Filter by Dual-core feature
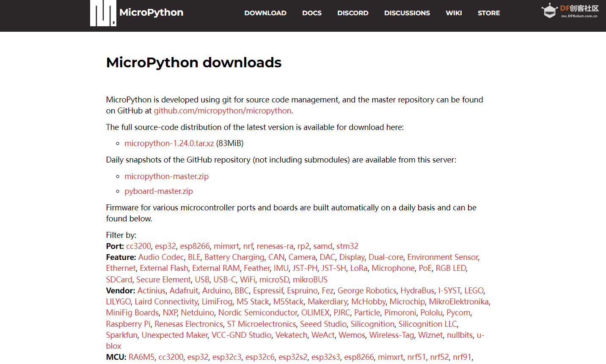 (x=386, y=257)
